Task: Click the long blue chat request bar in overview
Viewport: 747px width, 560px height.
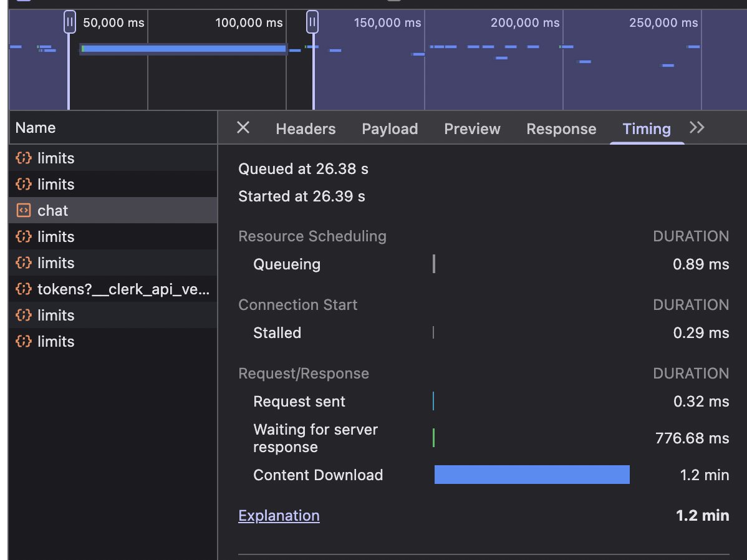Action: pos(183,49)
